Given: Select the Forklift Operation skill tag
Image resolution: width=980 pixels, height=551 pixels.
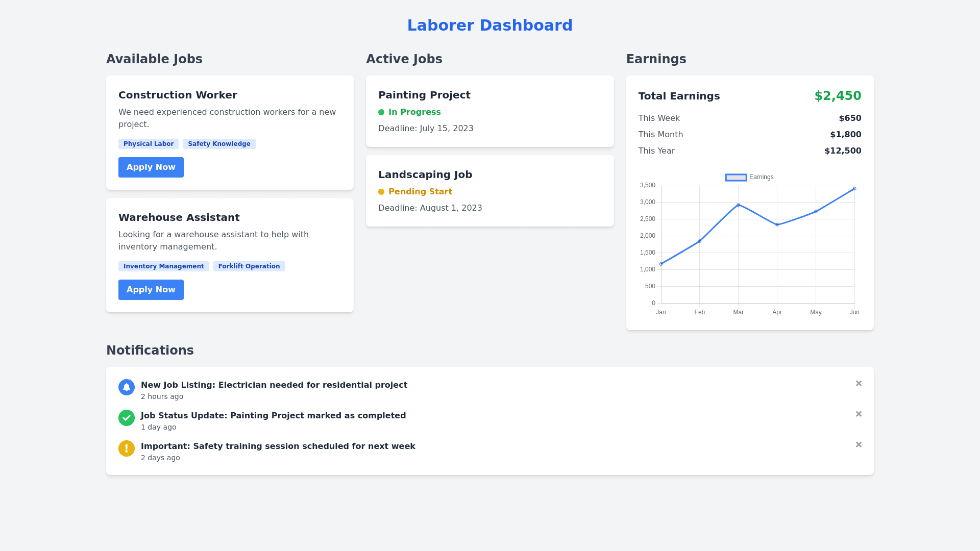Looking at the screenshot, I should point(249,266).
